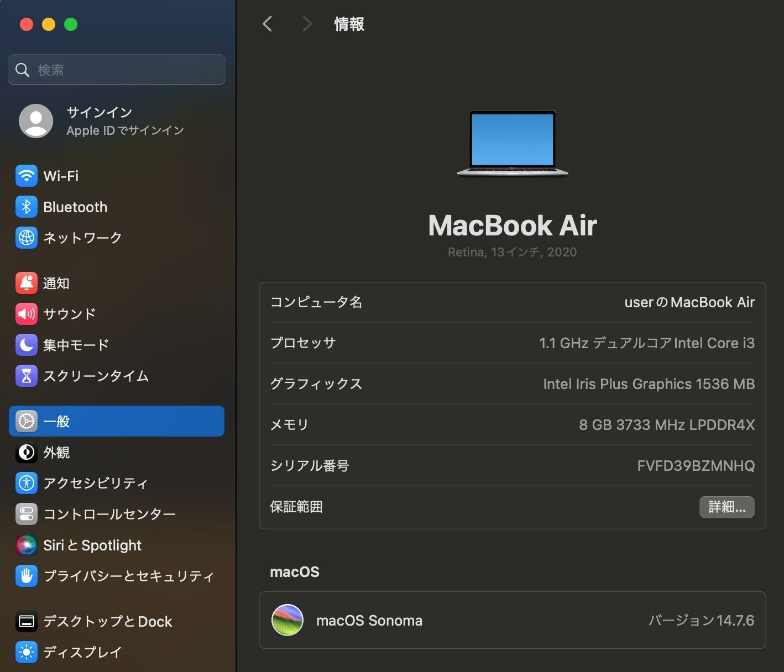Click the Bluetooth icon in the sidebar
Viewport: 784px width, 672px height.
pos(26,207)
